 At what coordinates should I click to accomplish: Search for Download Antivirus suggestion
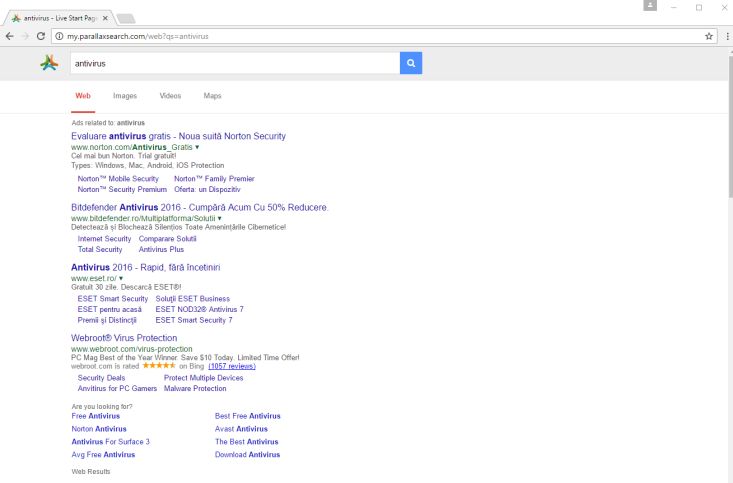(247, 454)
